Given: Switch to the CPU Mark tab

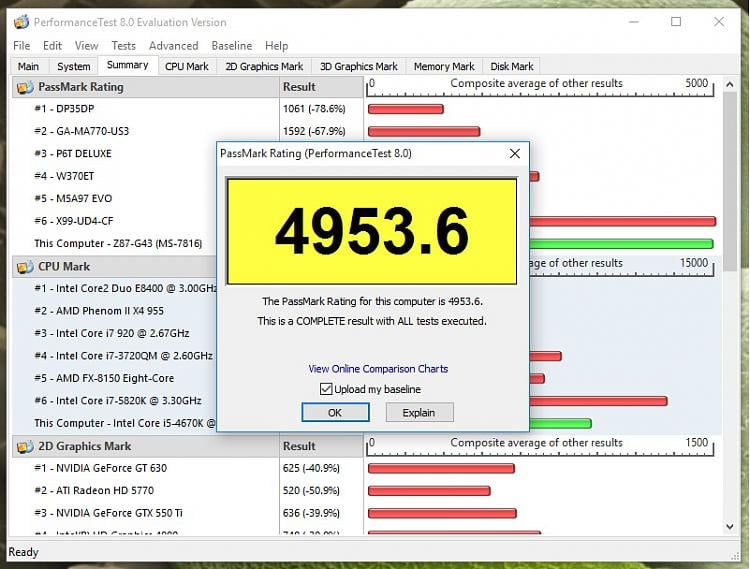Looking at the screenshot, I should 187,66.
